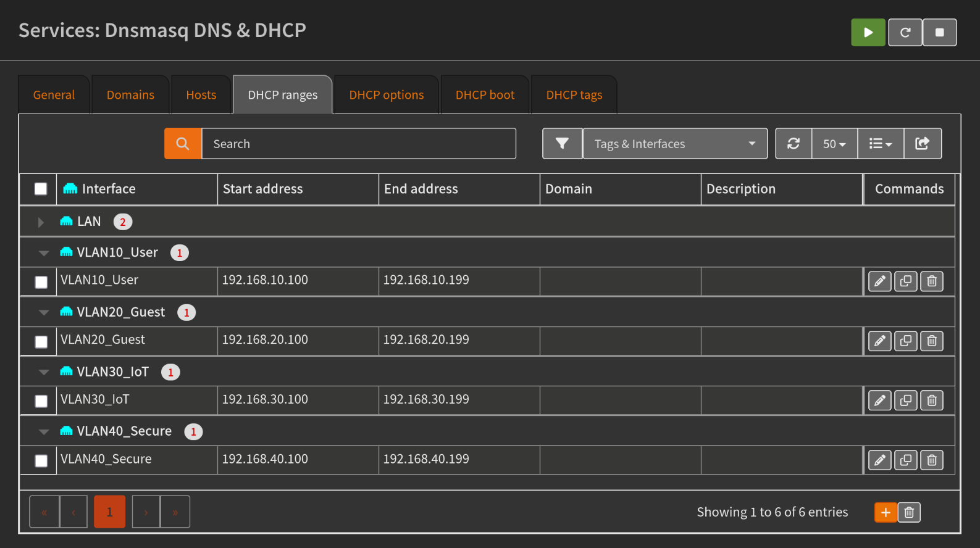Viewport: 980px width, 548px height.
Task: Toggle the select-all header checkbox
Action: pos(41,189)
